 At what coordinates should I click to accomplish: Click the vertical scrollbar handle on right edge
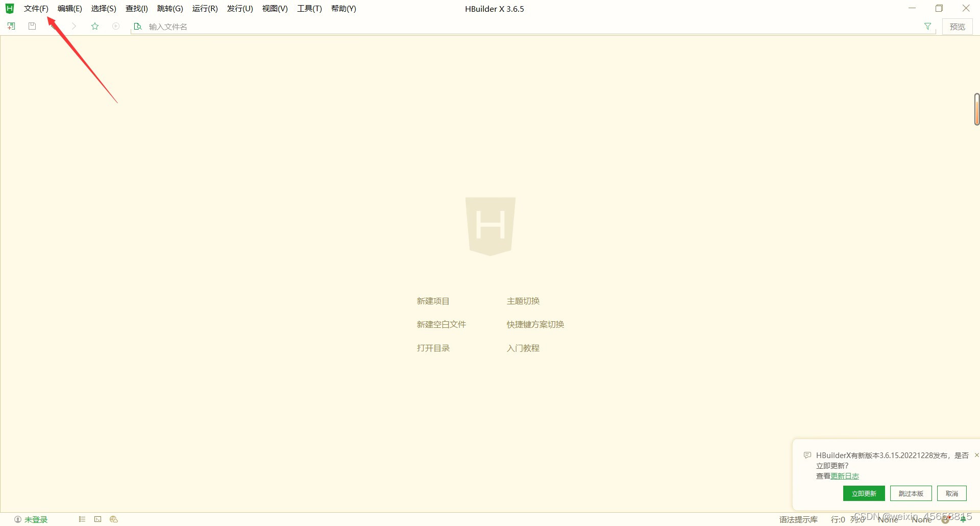(x=977, y=109)
